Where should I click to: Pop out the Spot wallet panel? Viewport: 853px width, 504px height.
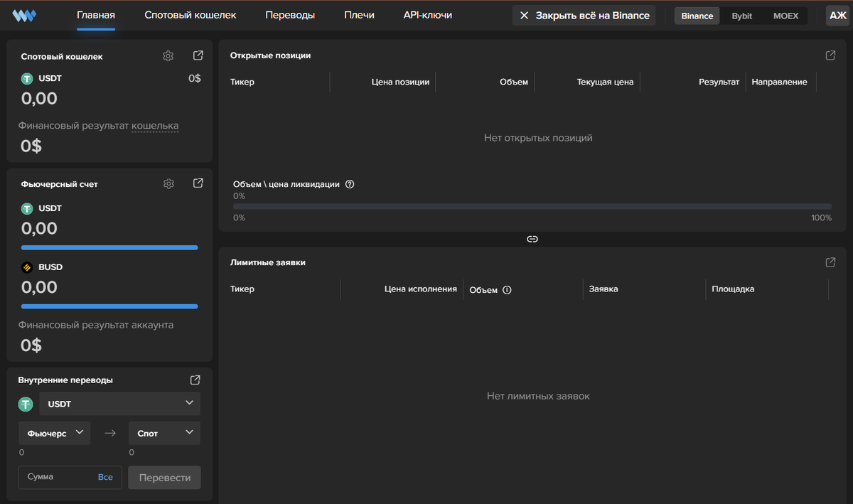[198, 55]
